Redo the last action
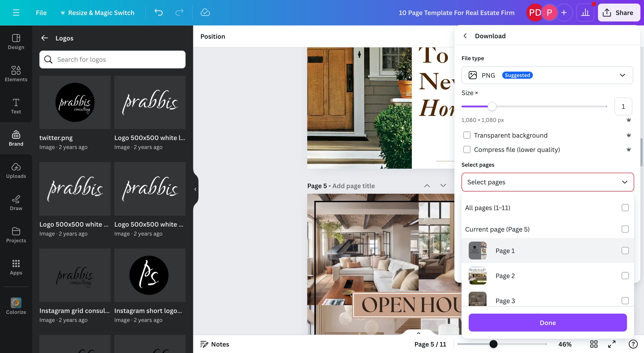This screenshot has width=644, height=353. coord(180,13)
